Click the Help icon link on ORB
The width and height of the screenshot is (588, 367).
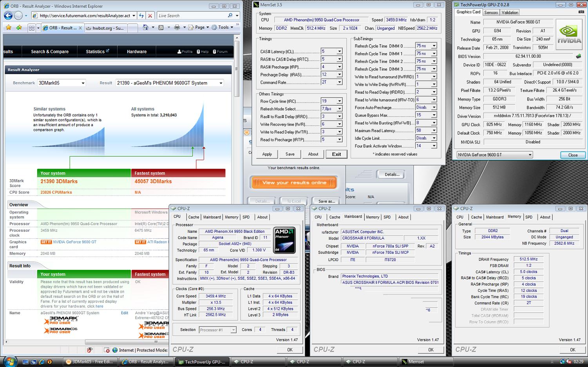(x=203, y=52)
